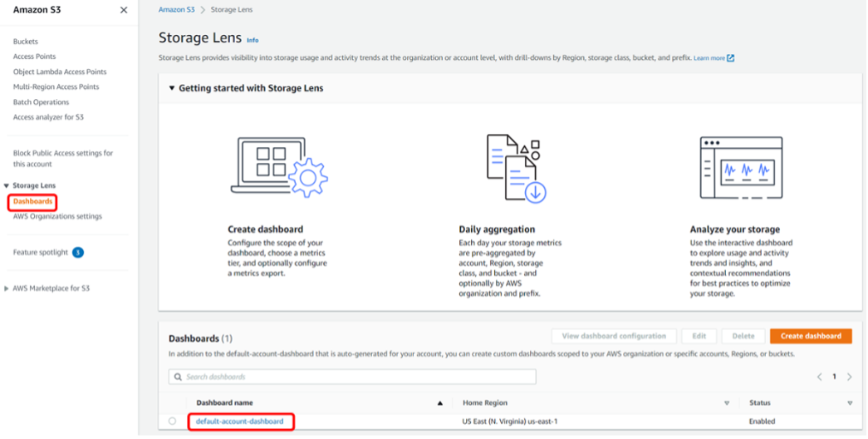The height and width of the screenshot is (439, 868).
Task: Click the search magnifier icon in dashboards
Action: point(177,377)
